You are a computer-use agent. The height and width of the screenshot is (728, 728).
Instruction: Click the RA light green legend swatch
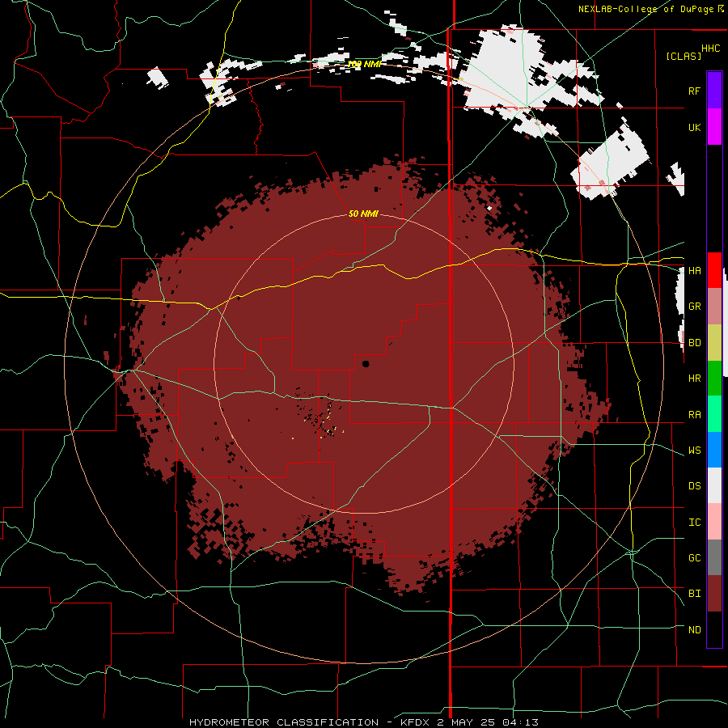pos(714,414)
